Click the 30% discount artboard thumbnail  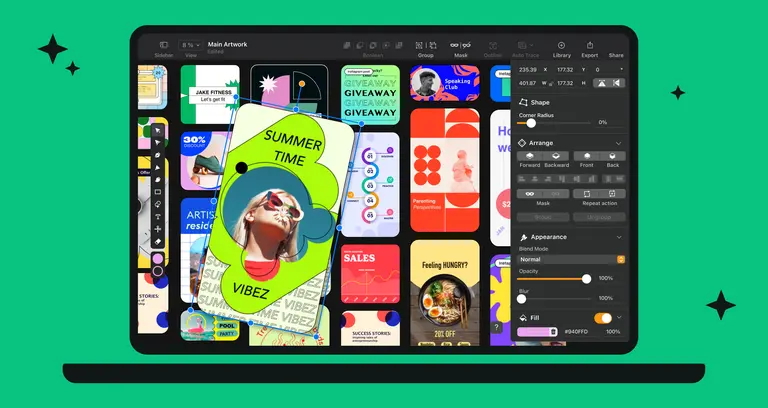(201, 161)
